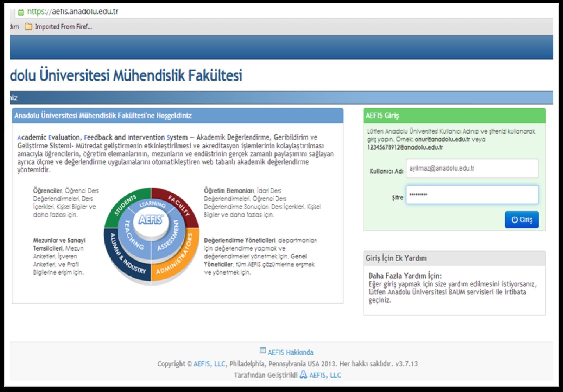Open the AEFIS Hakkında link
563x392 pixels.
290,352
